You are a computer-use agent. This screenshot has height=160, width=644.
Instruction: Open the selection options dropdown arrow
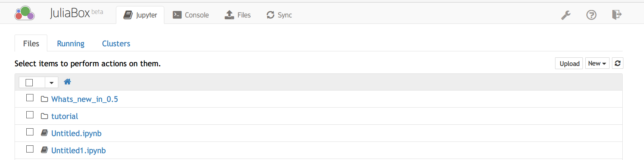click(x=52, y=83)
